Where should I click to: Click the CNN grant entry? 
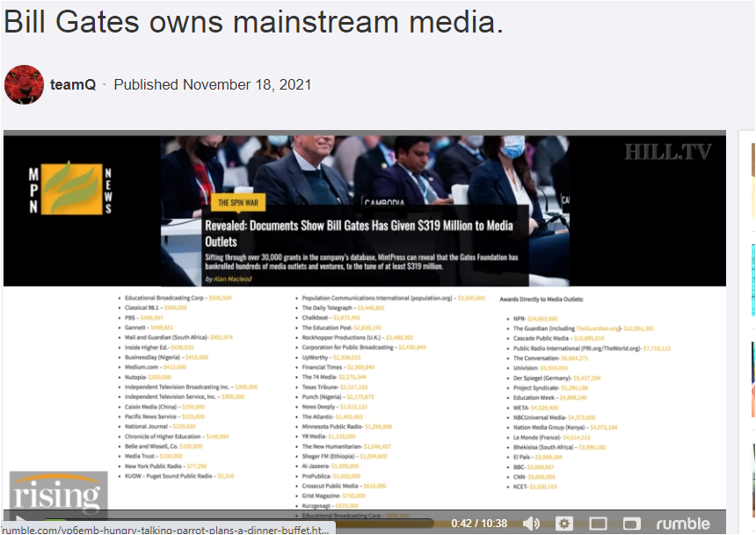534,477
